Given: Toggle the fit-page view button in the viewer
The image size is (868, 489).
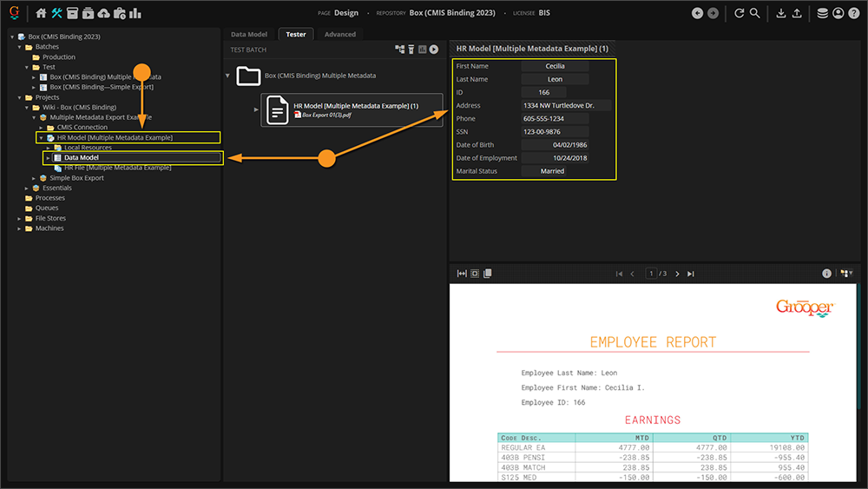Looking at the screenshot, I should 475,274.
